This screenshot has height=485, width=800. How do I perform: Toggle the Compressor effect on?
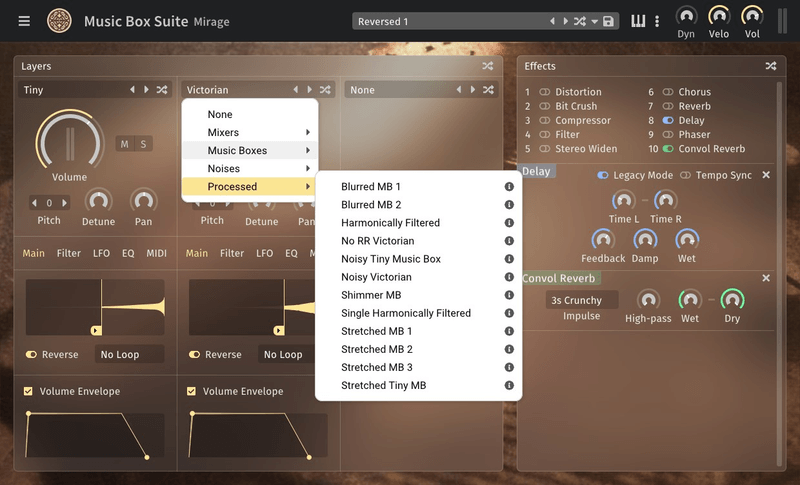[x=545, y=120]
